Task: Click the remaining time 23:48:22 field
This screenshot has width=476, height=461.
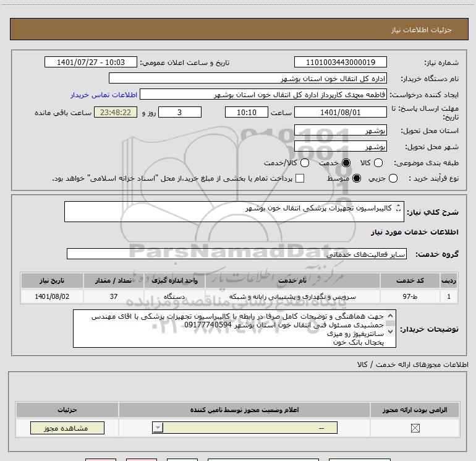Action: 116,112
